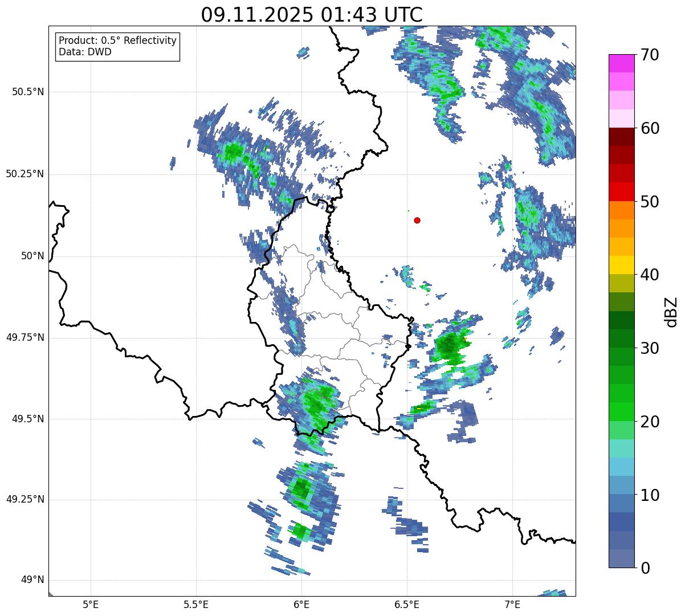
Task: Click the 49°N latitude label
Action: click(x=32, y=580)
